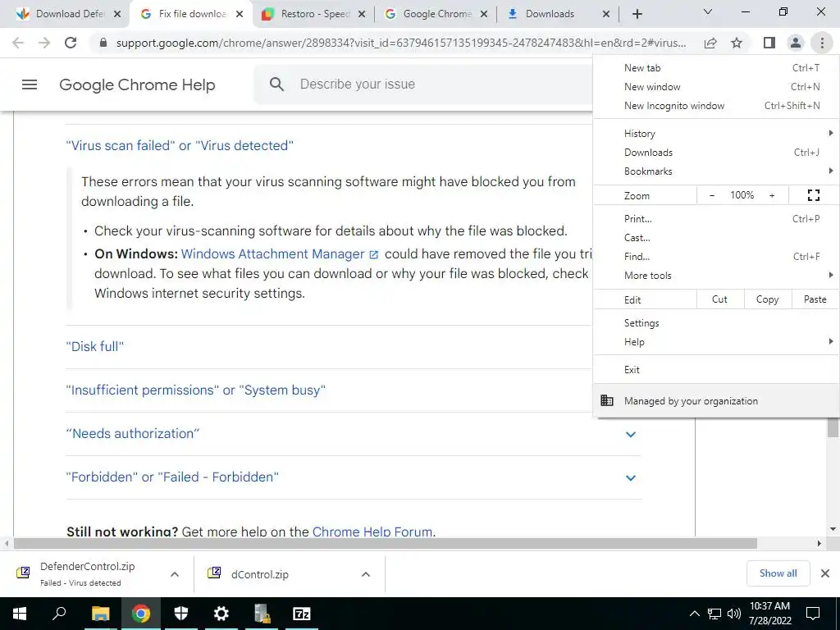This screenshot has height=630, width=840.
Task: Expand "Insufficient permissions" or "System busy"
Action: pyautogui.click(x=195, y=390)
